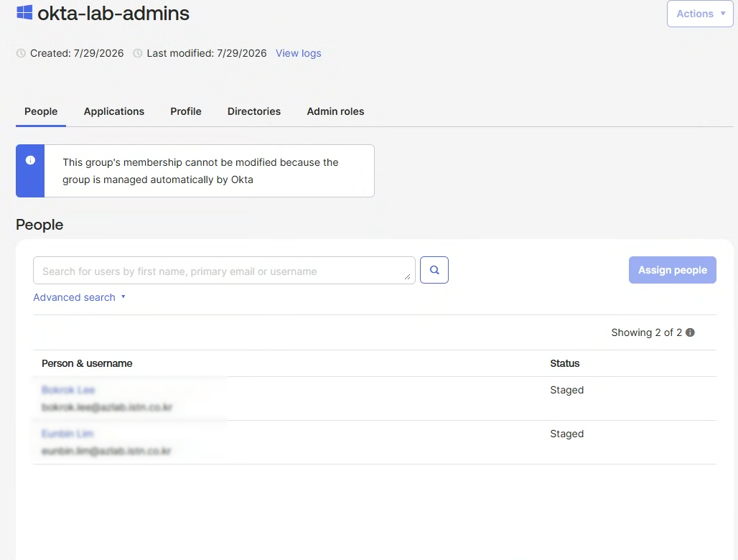Switch to the Applications tab
The height and width of the screenshot is (560, 738).
coord(114,111)
